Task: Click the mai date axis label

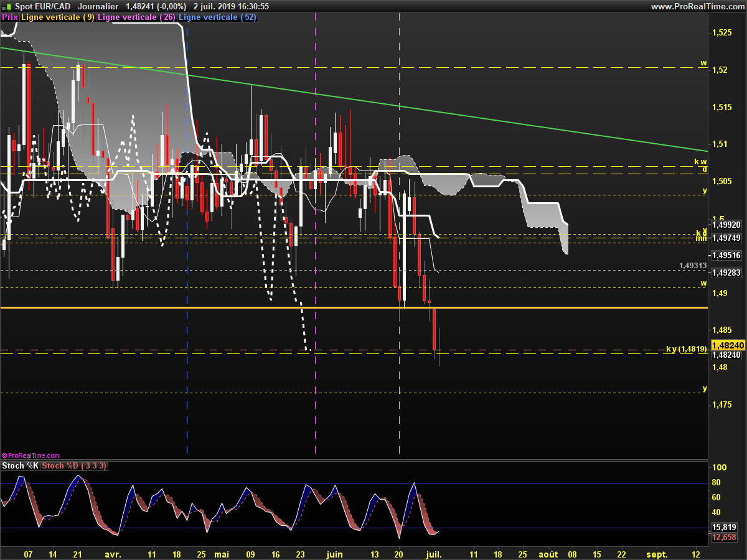Action: point(222,554)
